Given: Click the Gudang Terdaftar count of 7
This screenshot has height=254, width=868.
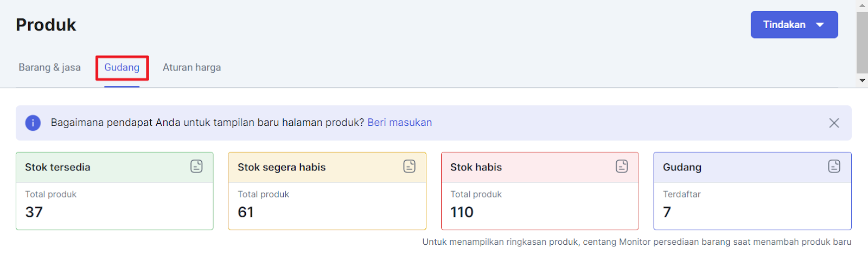Looking at the screenshot, I should tap(667, 212).
